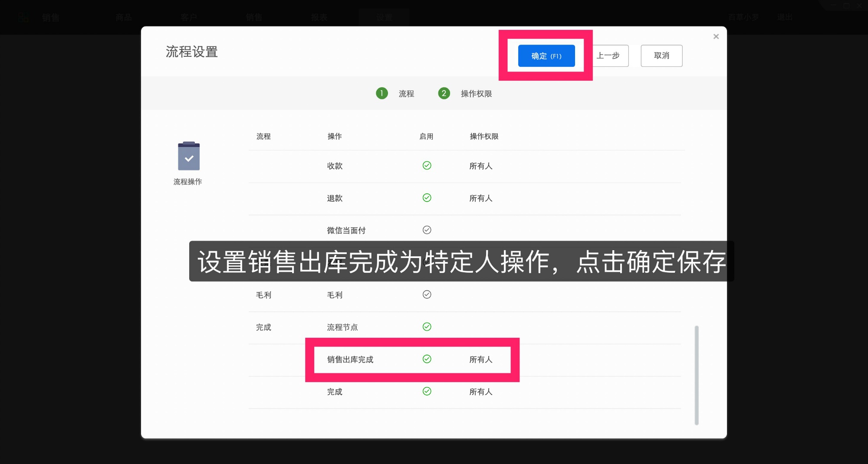The image size is (868, 464).
Task: Open the 所有人 permission selector for 销售出库完成
Action: coord(480,359)
